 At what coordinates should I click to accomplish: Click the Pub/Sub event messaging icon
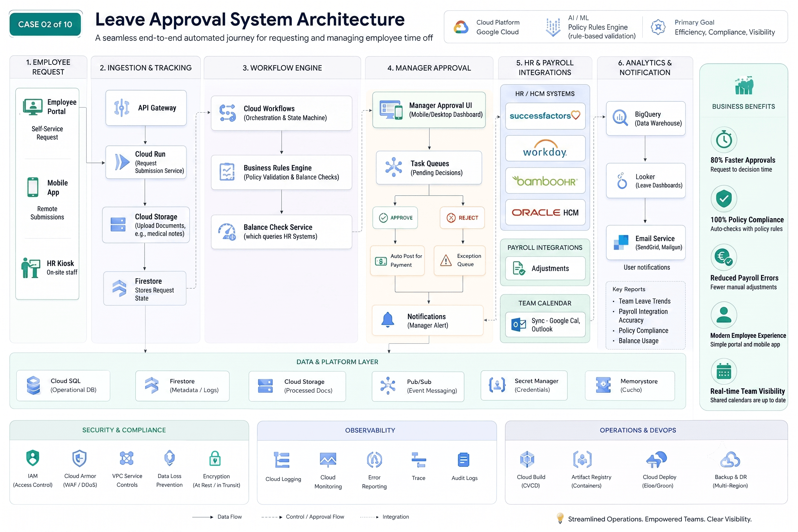click(x=388, y=386)
